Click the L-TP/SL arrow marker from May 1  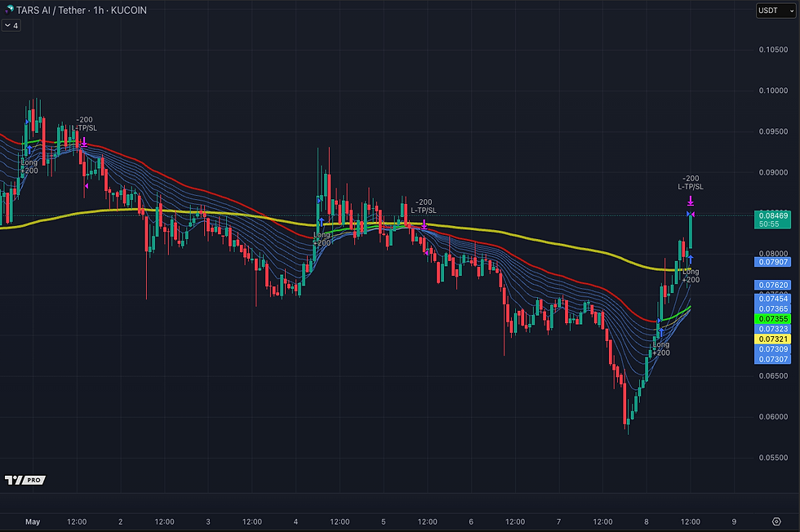coord(82,141)
